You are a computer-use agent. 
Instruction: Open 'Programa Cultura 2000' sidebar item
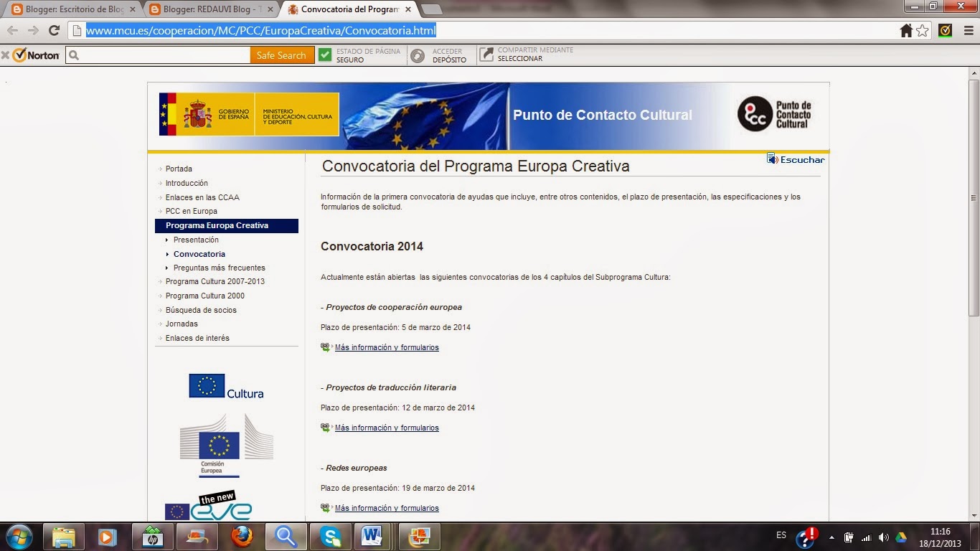(205, 296)
